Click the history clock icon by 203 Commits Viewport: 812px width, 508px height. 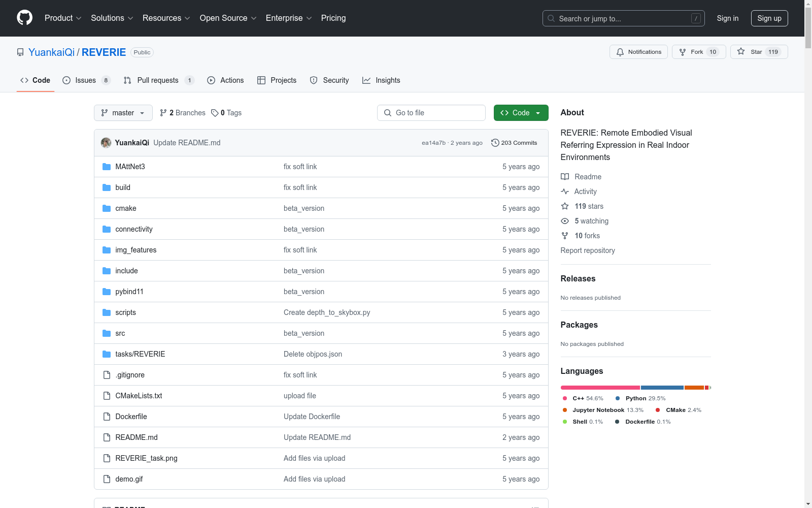tap(495, 143)
